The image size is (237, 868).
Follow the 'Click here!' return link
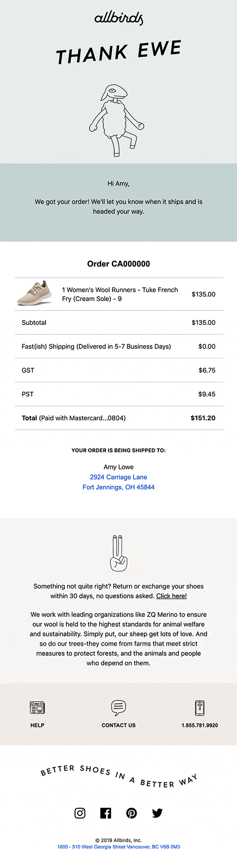172,596
